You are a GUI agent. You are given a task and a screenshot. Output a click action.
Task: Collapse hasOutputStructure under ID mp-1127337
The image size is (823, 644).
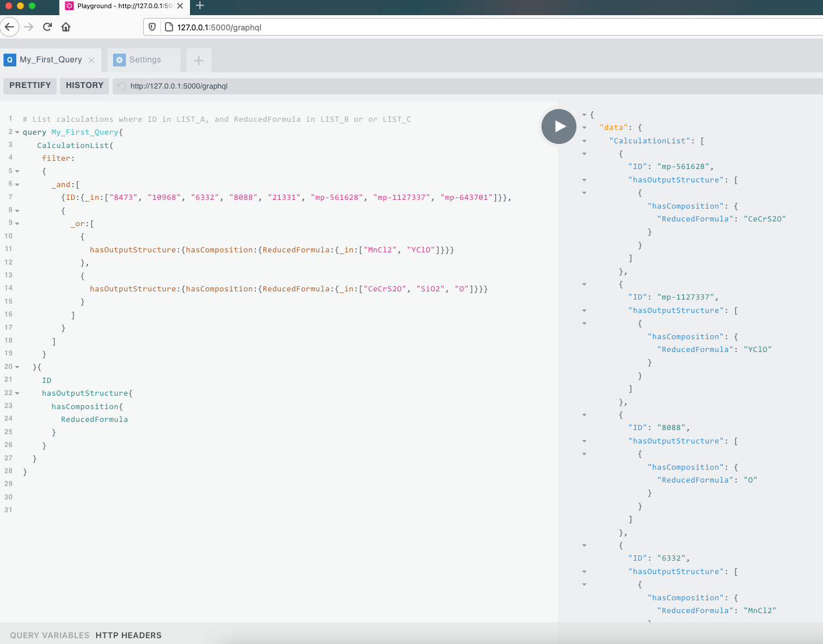[x=584, y=310]
